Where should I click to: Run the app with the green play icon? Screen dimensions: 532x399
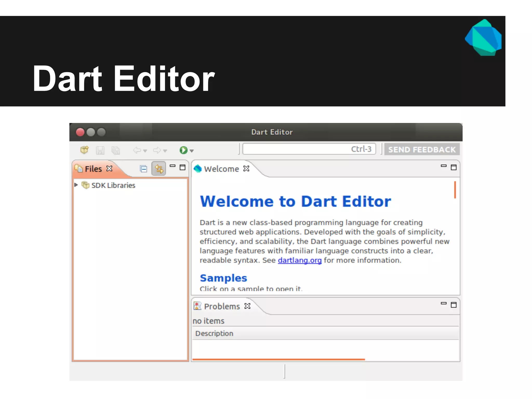coord(183,150)
